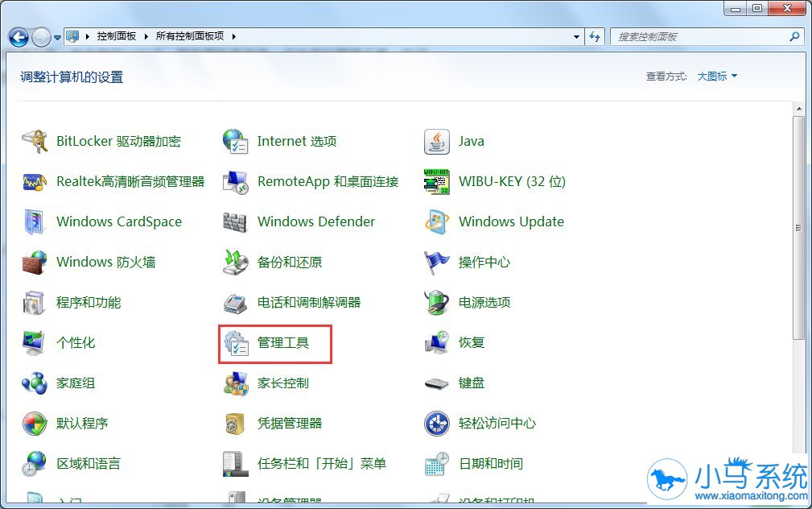Open the Windows 防火墙 icon
Screen dimensions: 812x509
point(35,263)
